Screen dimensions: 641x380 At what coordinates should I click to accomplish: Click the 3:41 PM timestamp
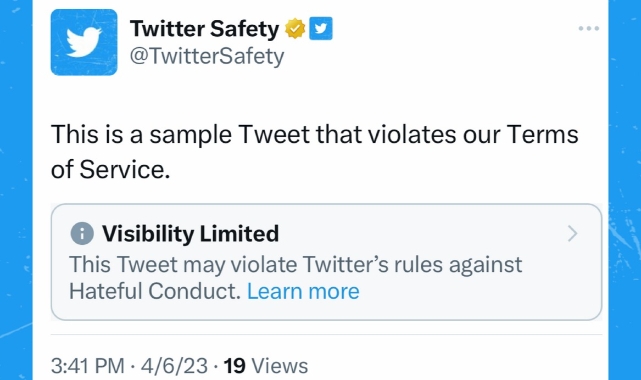87,366
